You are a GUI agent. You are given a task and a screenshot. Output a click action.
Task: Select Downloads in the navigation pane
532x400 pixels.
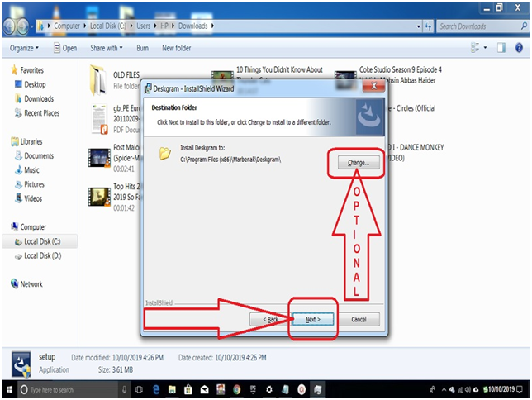point(34,99)
